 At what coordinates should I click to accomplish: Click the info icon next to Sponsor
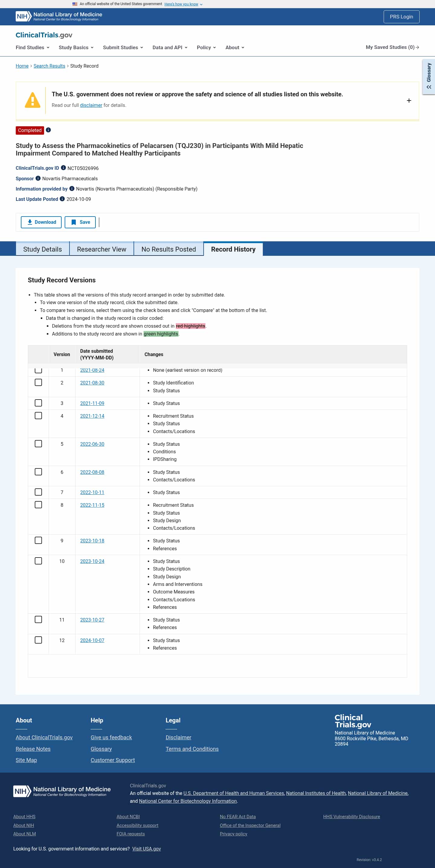pos(38,178)
